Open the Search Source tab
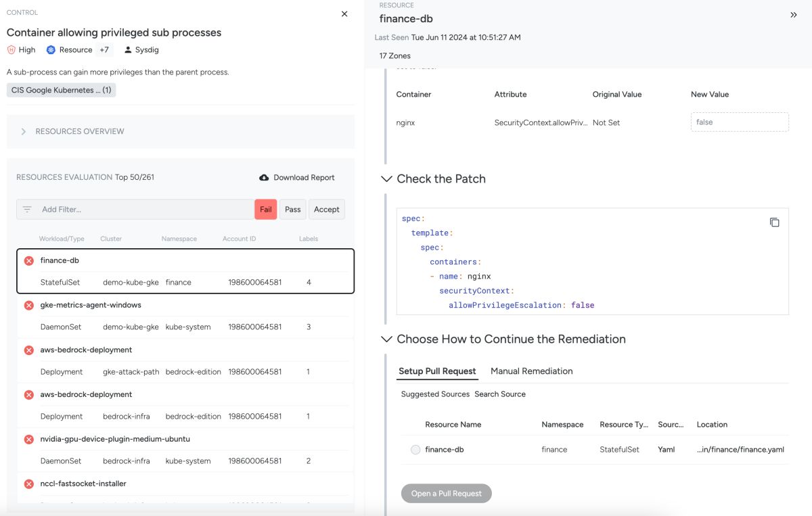This screenshot has width=812, height=516. pyautogui.click(x=500, y=394)
